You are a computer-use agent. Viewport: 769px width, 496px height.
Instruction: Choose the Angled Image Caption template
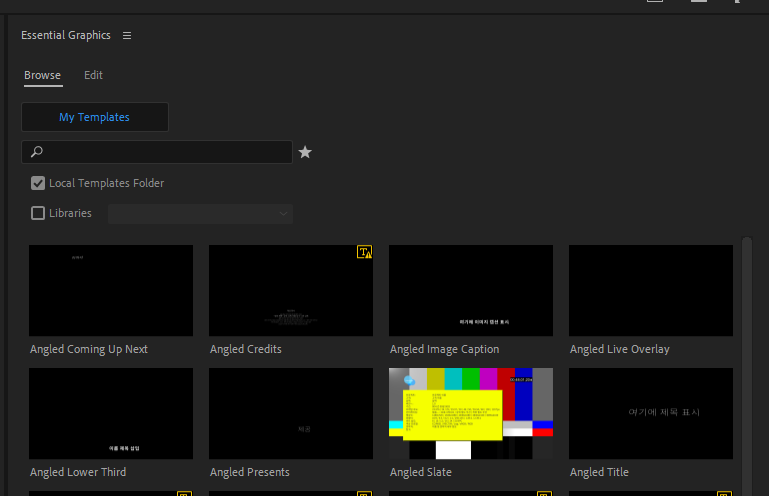click(x=470, y=290)
